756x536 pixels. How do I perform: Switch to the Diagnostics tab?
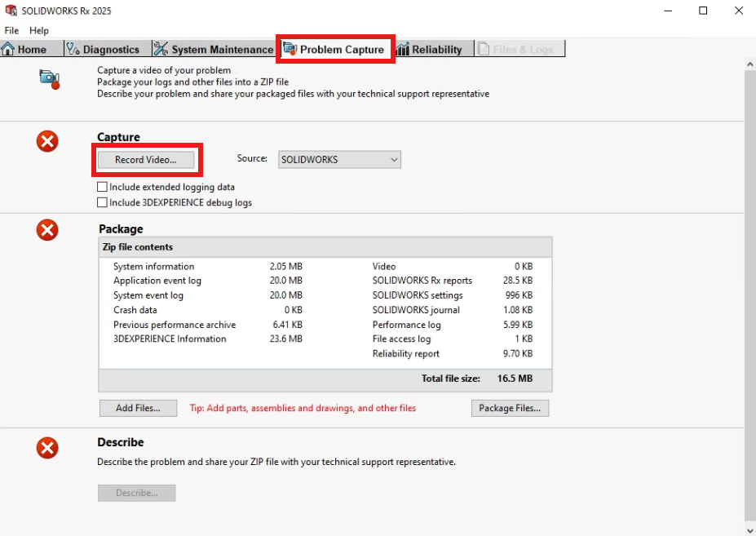tap(108, 49)
